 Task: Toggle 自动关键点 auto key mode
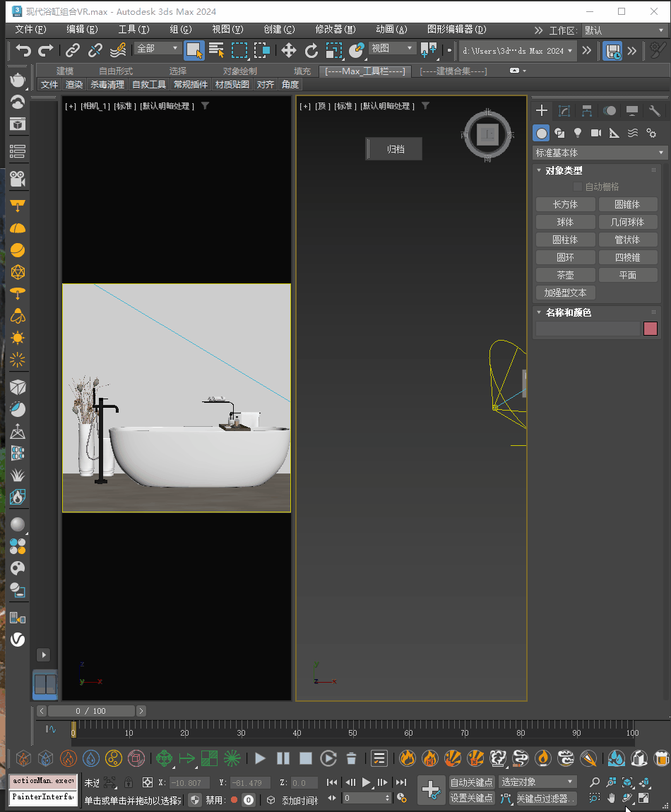tap(471, 782)
